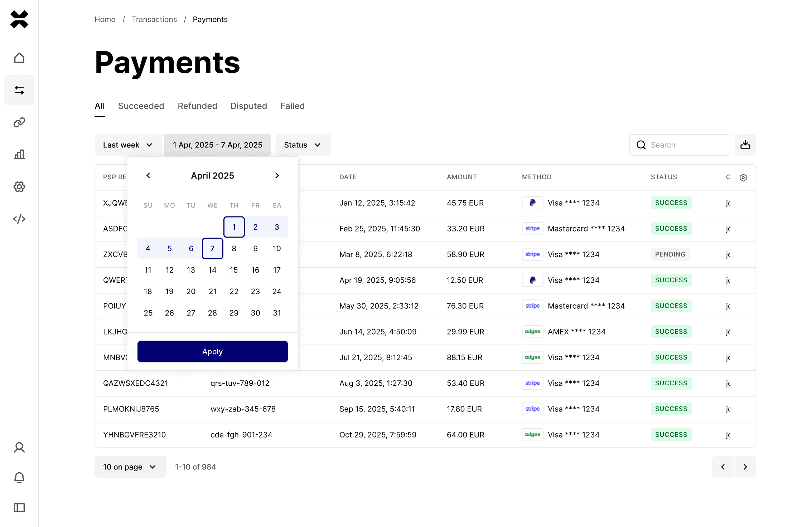812x527 pixels.
Task: Go to the Transactions breadcrumb link
Action: [154, 19]
